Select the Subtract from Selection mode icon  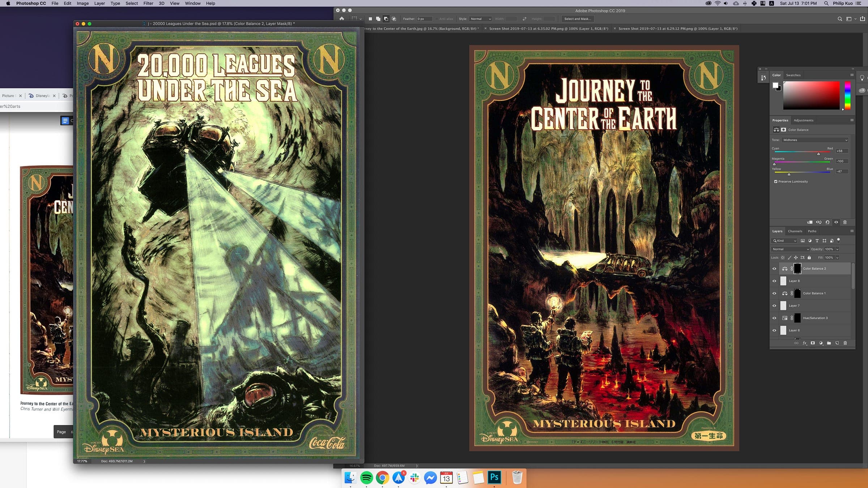pos(386,19)
